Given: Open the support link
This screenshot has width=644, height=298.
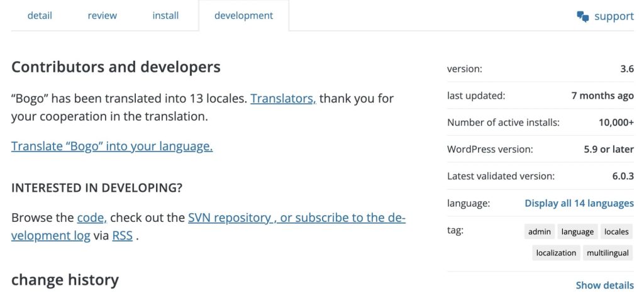Looking at the screenshot, I should point(614,16).
